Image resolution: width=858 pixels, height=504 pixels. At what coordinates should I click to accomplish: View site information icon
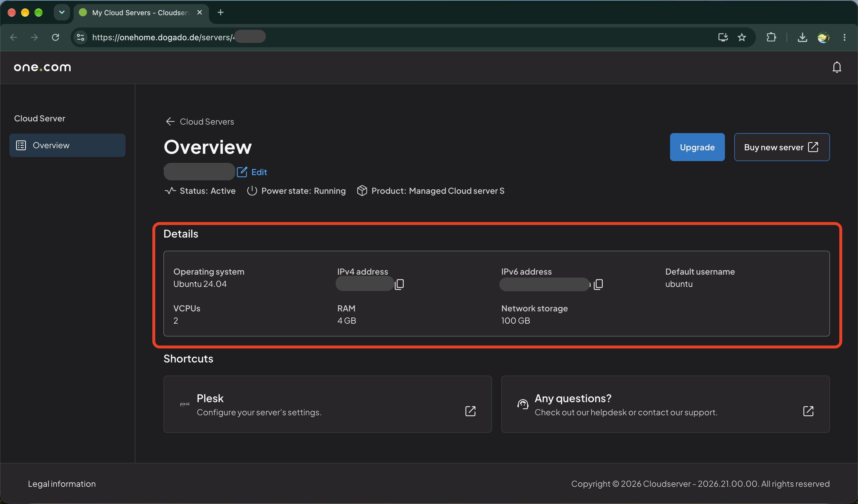pos(80,37)
